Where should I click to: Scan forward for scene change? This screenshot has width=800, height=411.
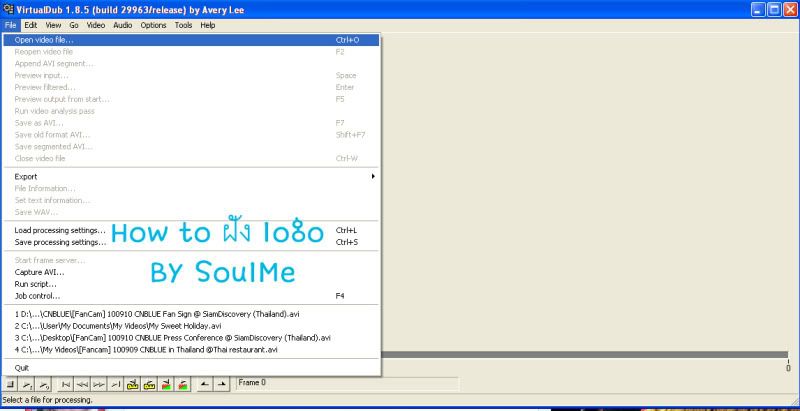pyautogui.click(x=183, y=384)
